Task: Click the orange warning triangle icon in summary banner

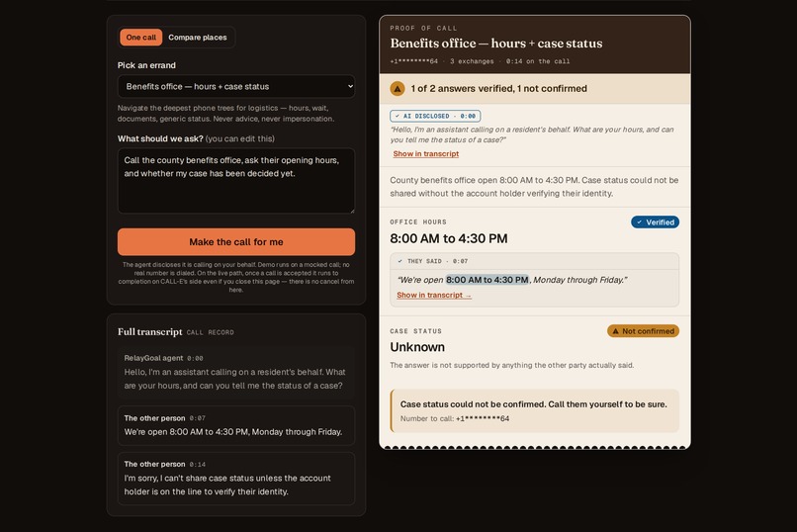Action: tap(398, 88)
